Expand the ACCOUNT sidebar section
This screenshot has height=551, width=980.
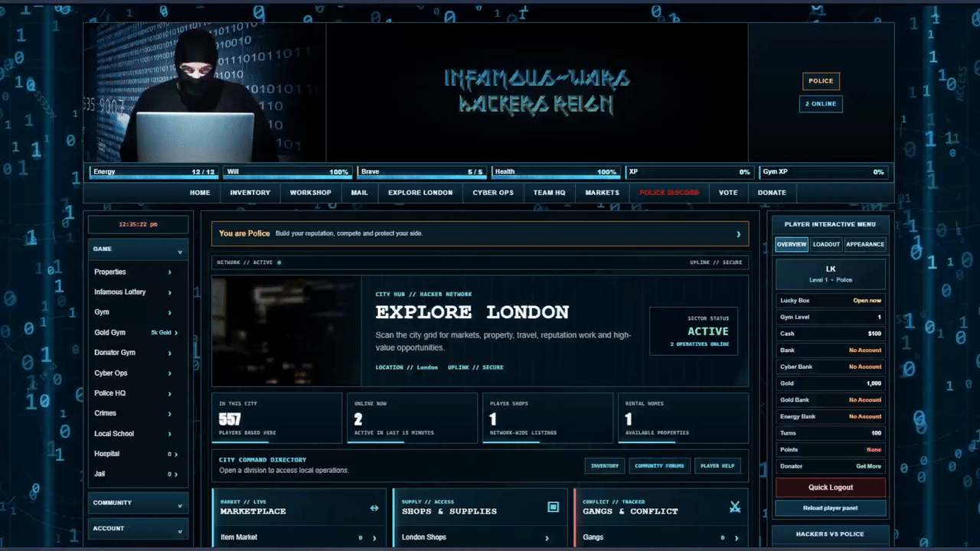(x=138, y=529)
